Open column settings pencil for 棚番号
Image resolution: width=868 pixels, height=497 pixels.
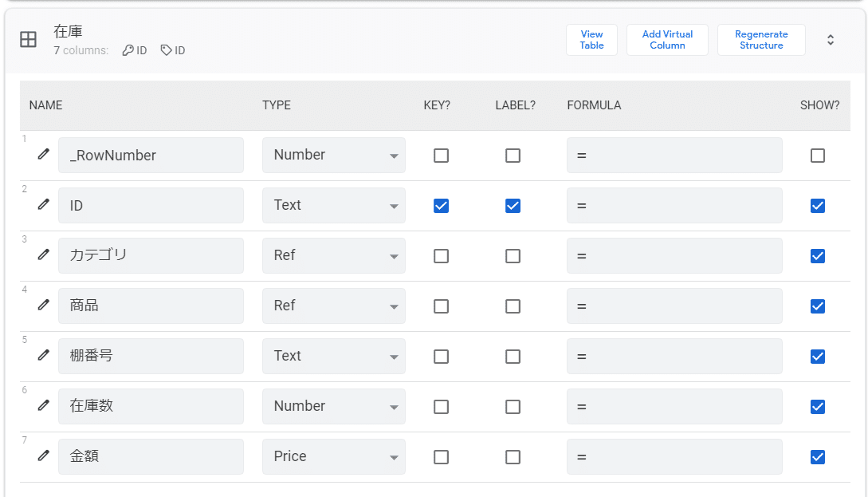pos(44,356)
